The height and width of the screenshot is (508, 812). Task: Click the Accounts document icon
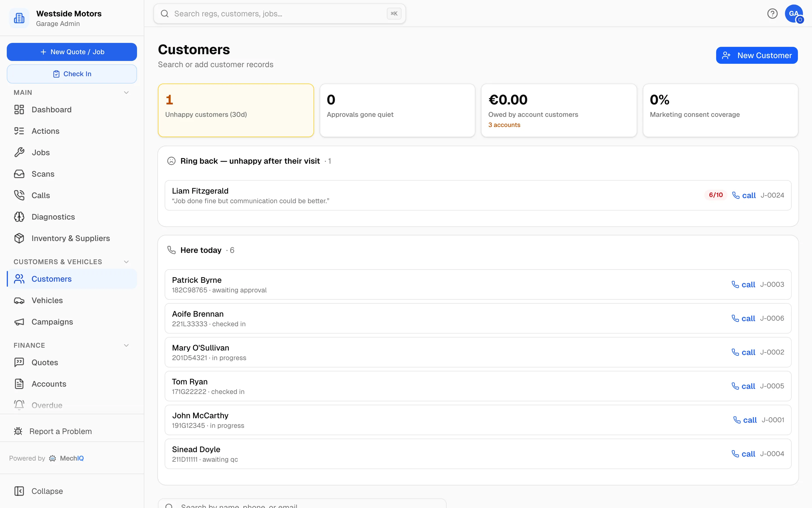tap(19, 384)
